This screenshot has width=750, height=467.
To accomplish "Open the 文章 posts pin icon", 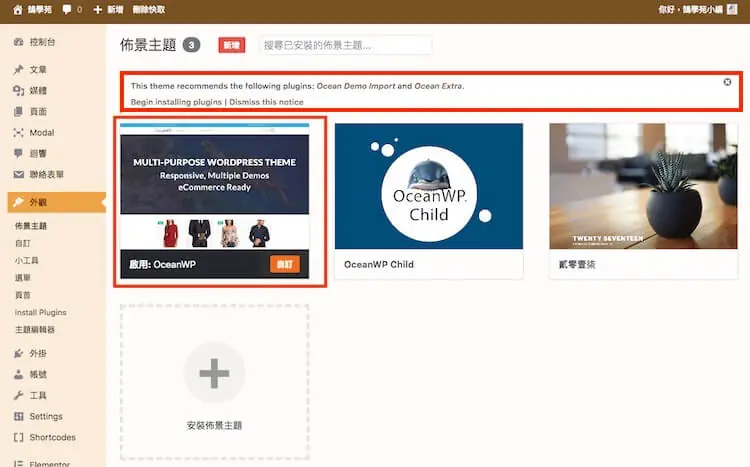I will click(x=19, y=70).
